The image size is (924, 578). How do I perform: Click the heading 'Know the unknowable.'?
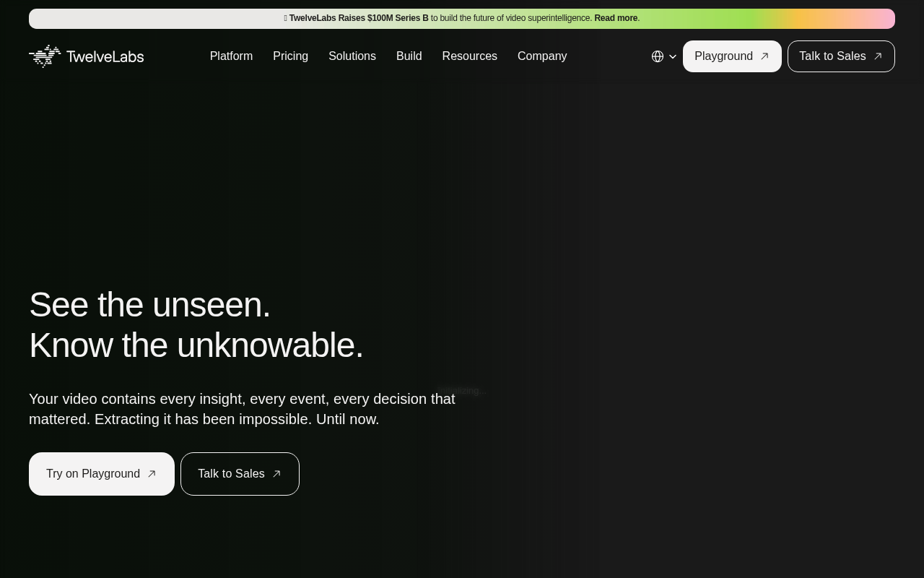click(x=196, y=345)
